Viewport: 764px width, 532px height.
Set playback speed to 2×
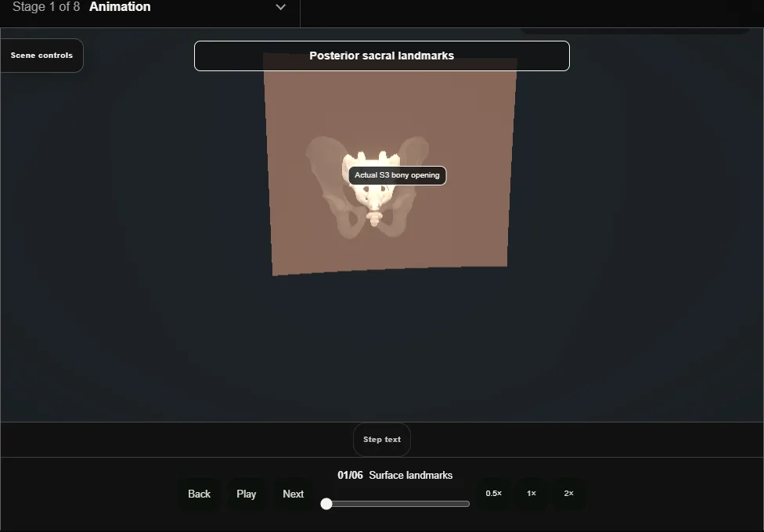(568, 494)
